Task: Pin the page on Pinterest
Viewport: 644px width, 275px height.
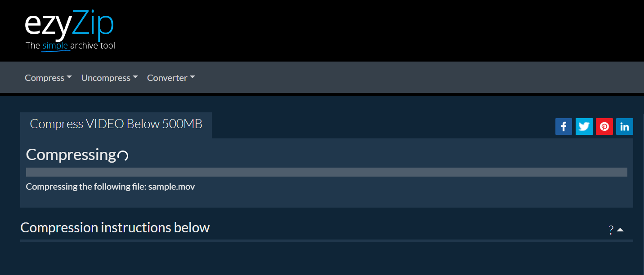Action: pyautogui.click(x=604, y=127)
